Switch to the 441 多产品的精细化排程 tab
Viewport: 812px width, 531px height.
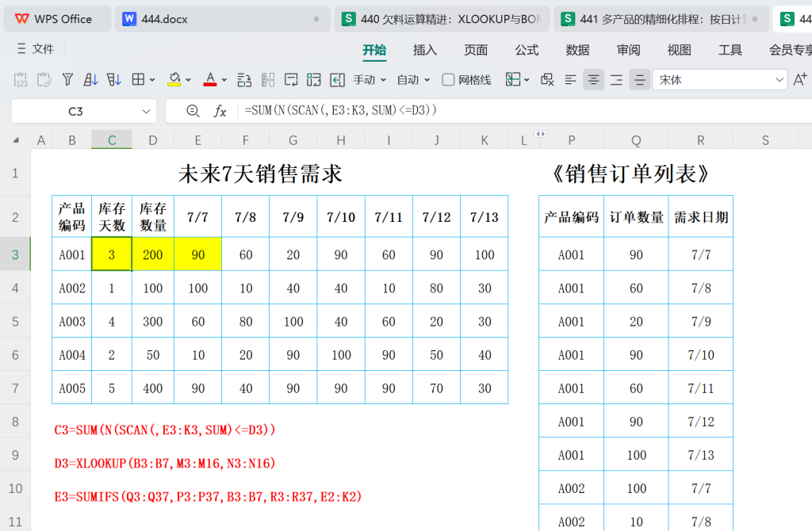pos(661,19)
